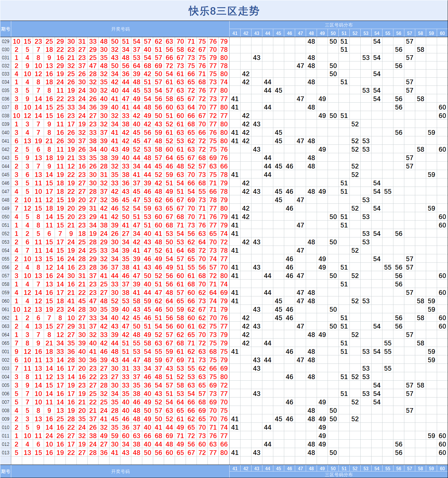The image size is (448, 478).
Task: Click red number 1 in period 064 row
Action: [17, 335]
